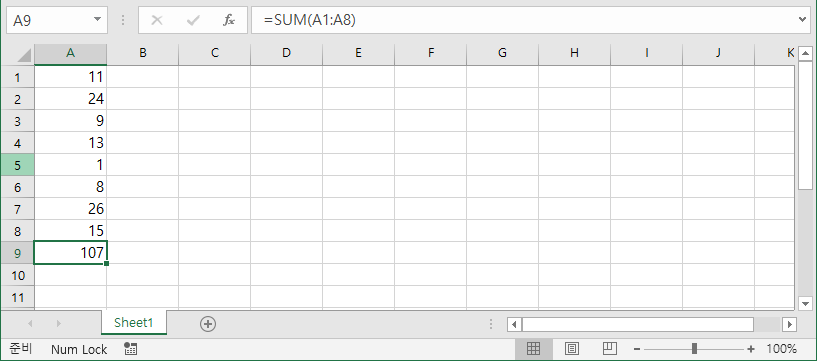Open the Name Box dropdown arrow
817x361 pixels.
pyautogui.click(x=97, y=20)
